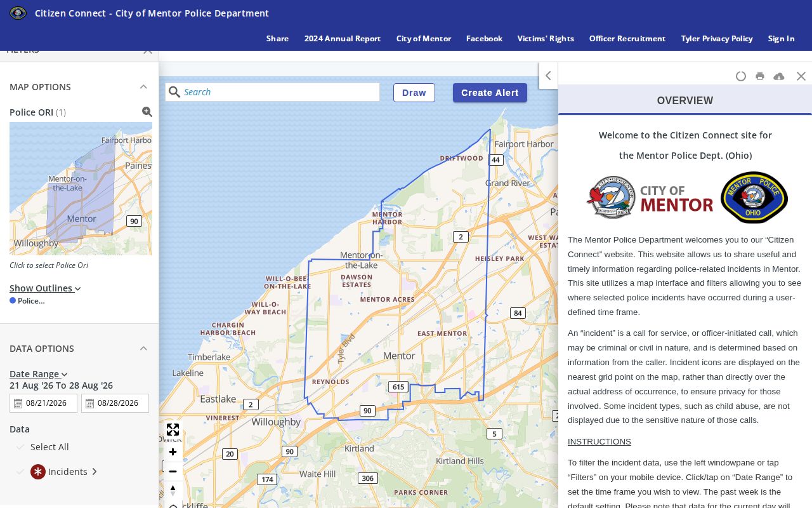Image resolution: width=812 pixels, height=508 pixels.
Task: Click the search magnifier icon on map
Action: click(174, 92)
